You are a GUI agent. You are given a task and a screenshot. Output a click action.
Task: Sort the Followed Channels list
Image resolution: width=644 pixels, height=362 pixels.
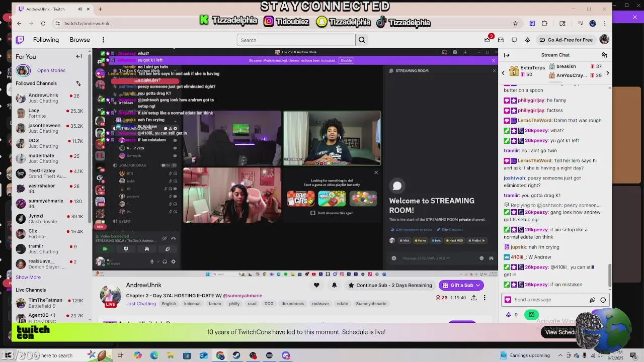[78, 83]
